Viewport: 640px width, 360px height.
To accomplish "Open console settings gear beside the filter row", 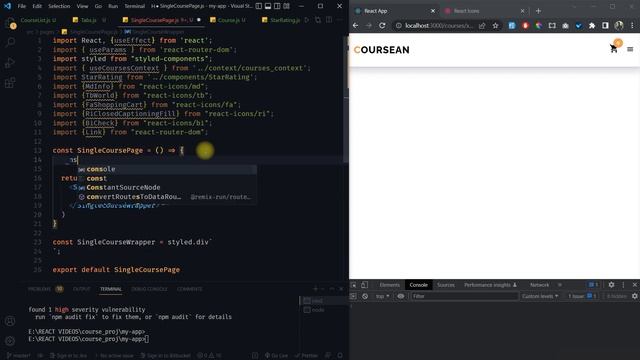I will click(x=635, y=296).
